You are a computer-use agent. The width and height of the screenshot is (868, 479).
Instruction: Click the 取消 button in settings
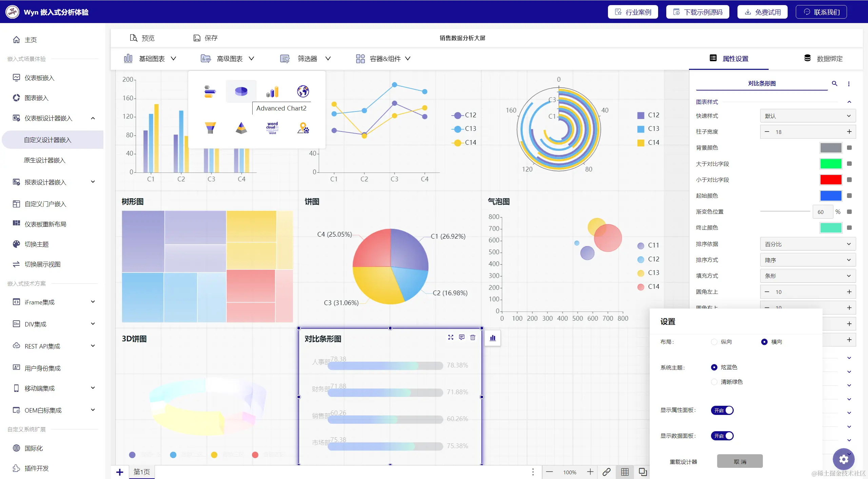(739, 461)
